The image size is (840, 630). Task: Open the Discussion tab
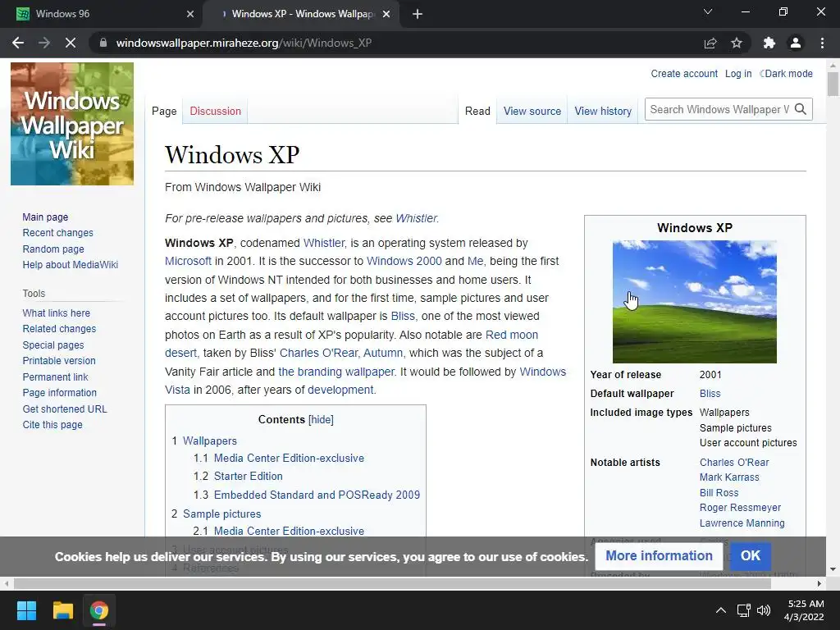tap(216, 111)
